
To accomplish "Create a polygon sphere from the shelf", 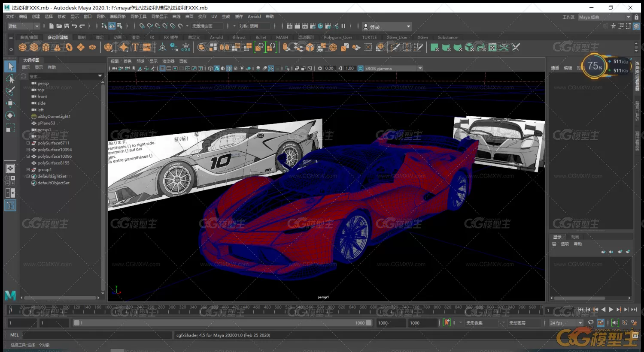I will 23,47.
